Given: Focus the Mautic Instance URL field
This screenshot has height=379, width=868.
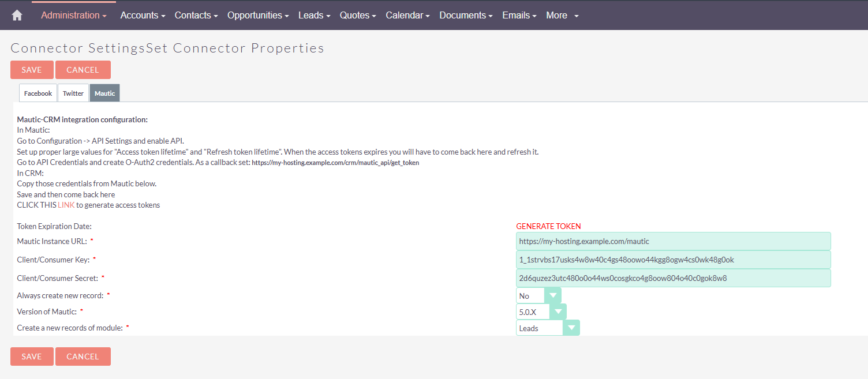Looking at the screenshot, I should pyautogui.click(x=673, y=241).
